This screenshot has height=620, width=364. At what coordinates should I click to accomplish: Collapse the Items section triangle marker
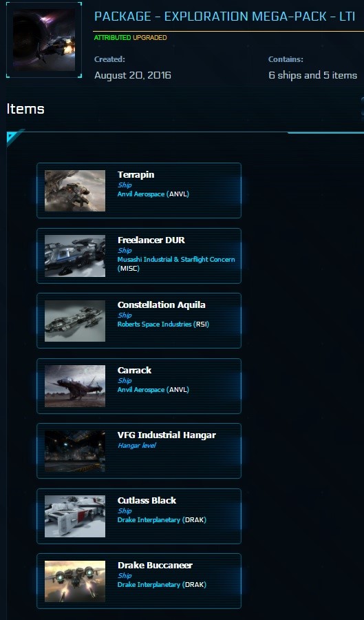click(14, 136)
